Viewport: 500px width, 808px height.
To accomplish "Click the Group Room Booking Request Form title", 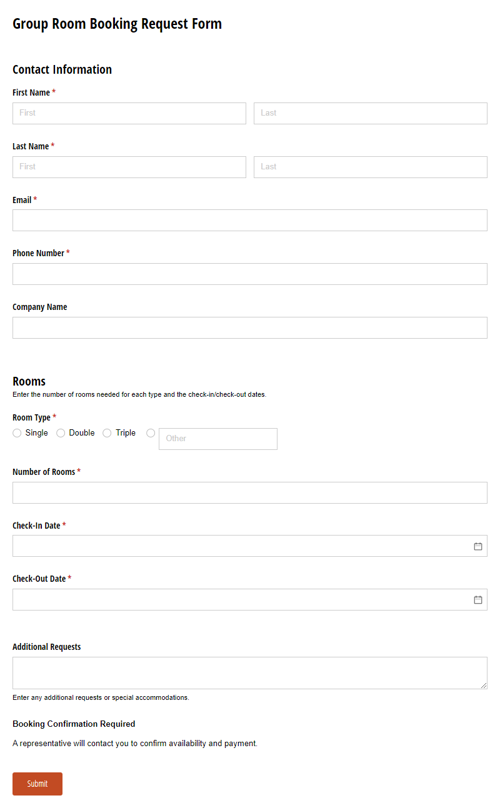I will (117, 24).
